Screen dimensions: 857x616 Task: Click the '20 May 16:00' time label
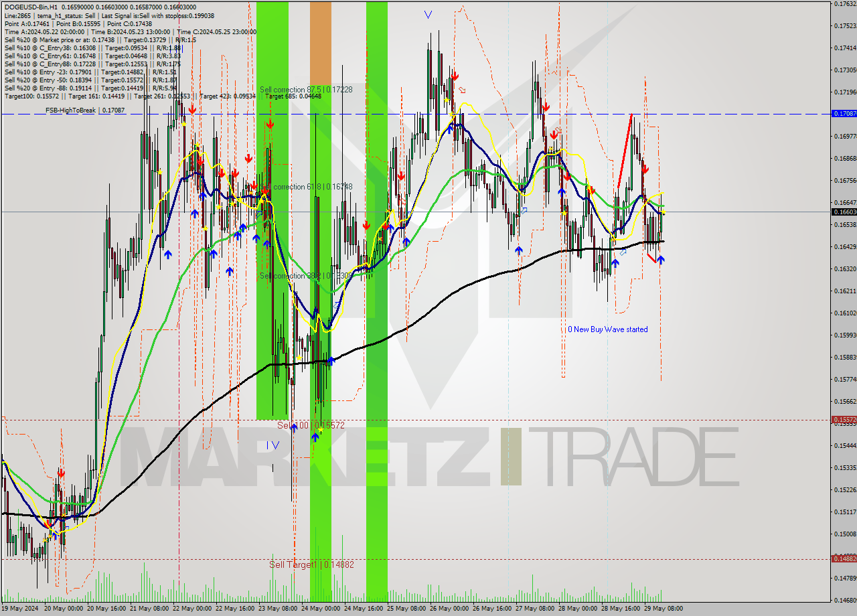[x=106, y=609]
